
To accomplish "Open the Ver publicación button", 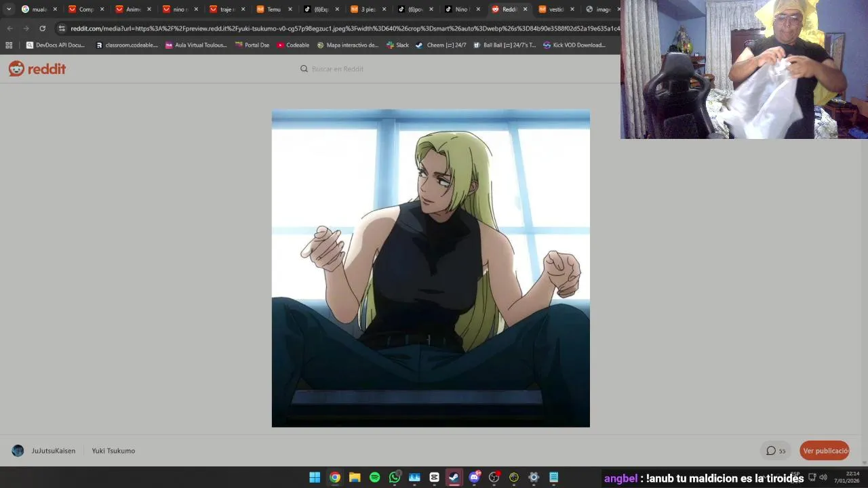I will (825, 451).
